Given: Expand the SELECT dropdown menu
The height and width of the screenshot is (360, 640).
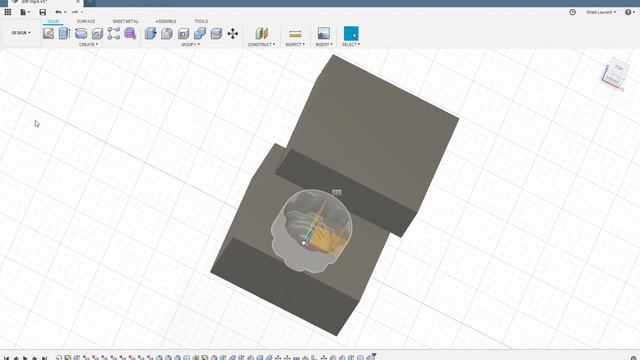Looking at the screenshot, I should tap(351, 44).
